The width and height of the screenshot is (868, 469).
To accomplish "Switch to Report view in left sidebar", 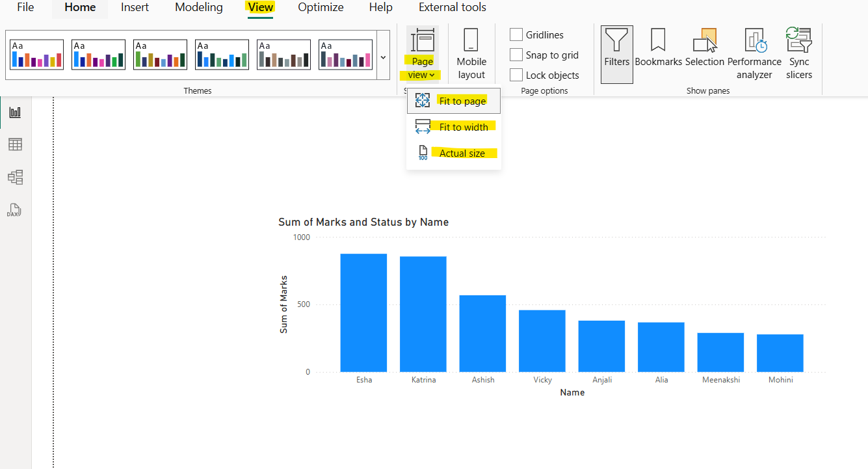I will (14, 111).
